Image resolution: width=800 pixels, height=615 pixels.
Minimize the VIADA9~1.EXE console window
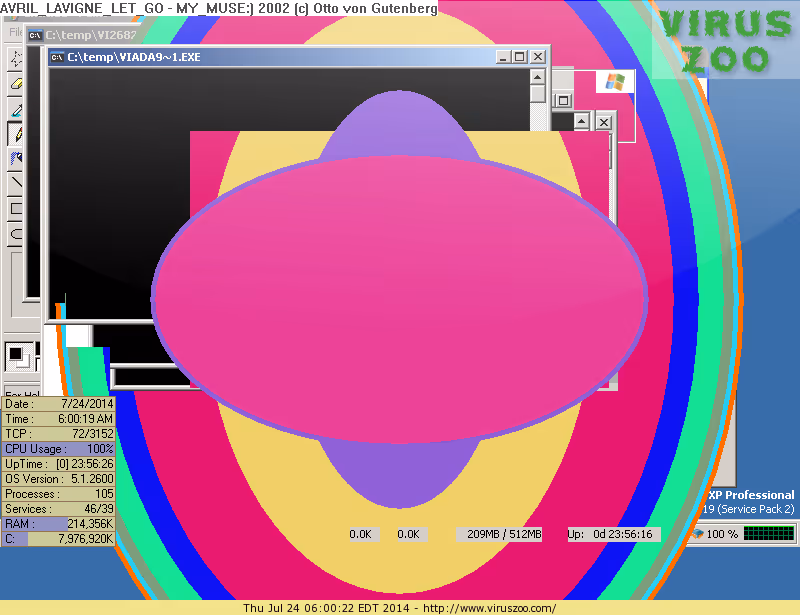504,57
